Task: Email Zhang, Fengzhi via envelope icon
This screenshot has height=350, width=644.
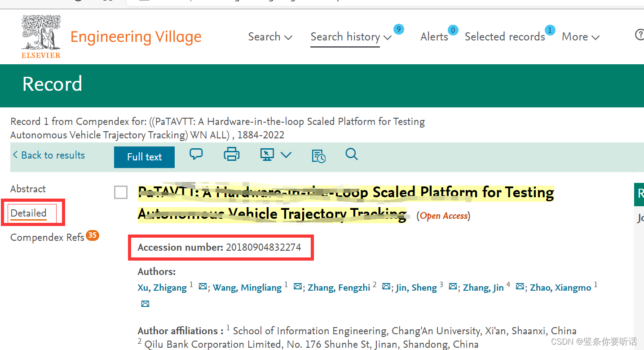Action: click(x=386, y=287)
